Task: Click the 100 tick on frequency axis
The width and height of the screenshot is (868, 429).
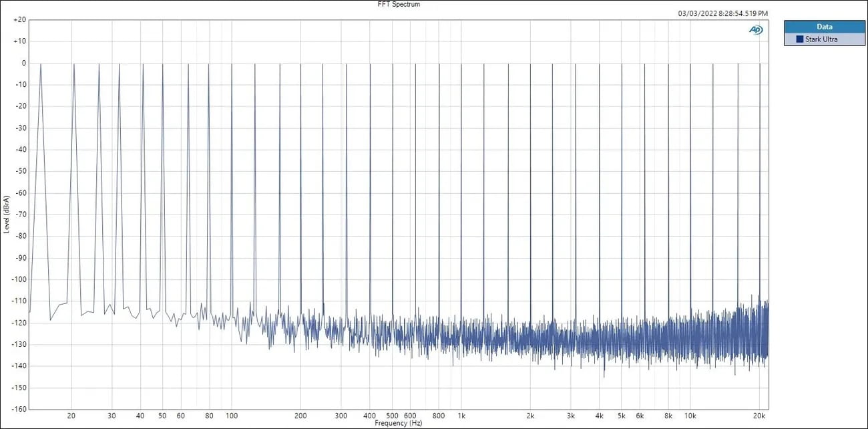Action: [232, 416]
